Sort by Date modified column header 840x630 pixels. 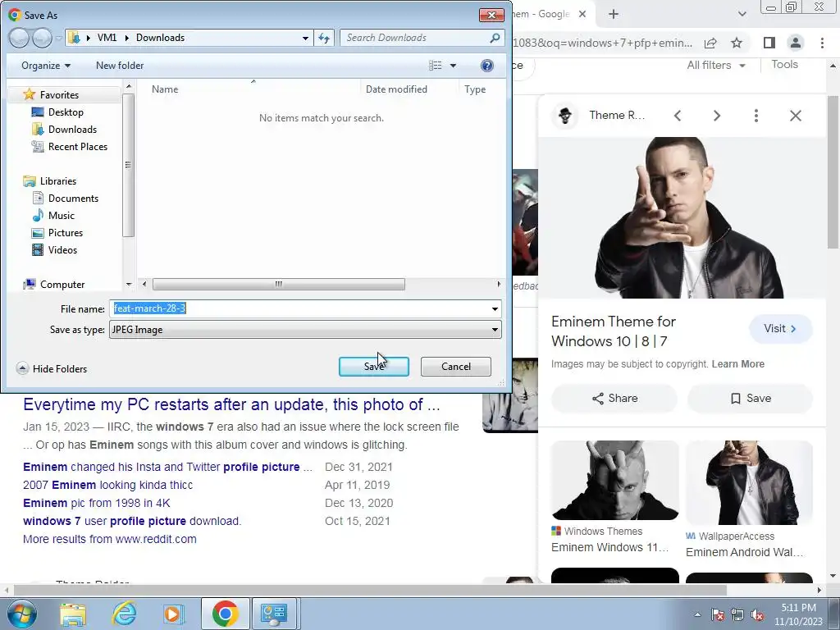396,89
